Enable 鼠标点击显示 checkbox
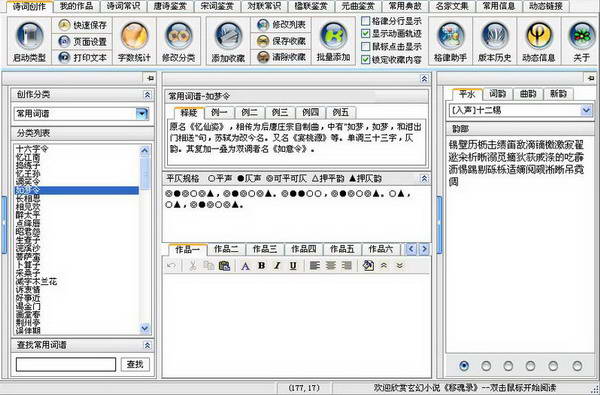 [x=365, y=47]
